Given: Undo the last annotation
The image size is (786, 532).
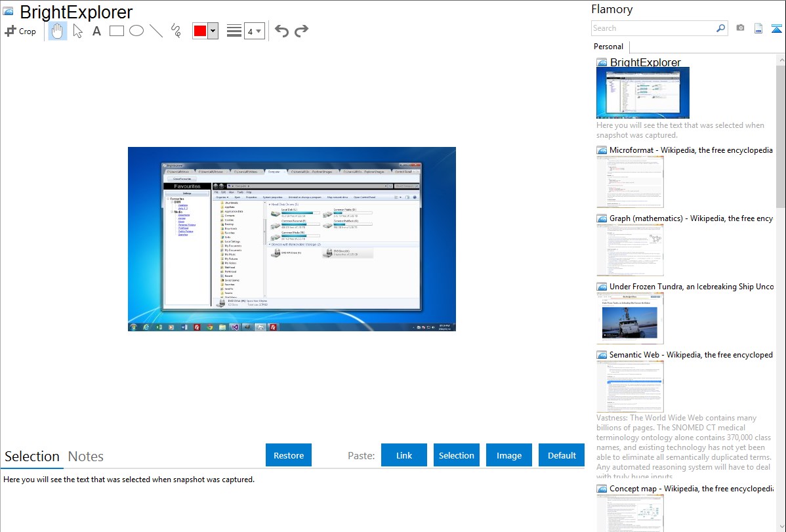Looking at the screenshot, I should coord(281,31).
